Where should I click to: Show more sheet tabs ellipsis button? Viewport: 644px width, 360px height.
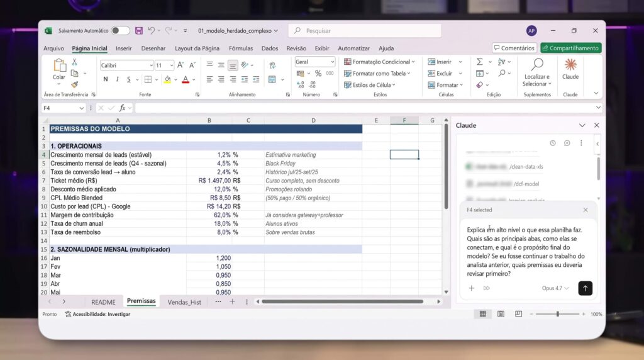pyautogui.click(x=218, y=301)
